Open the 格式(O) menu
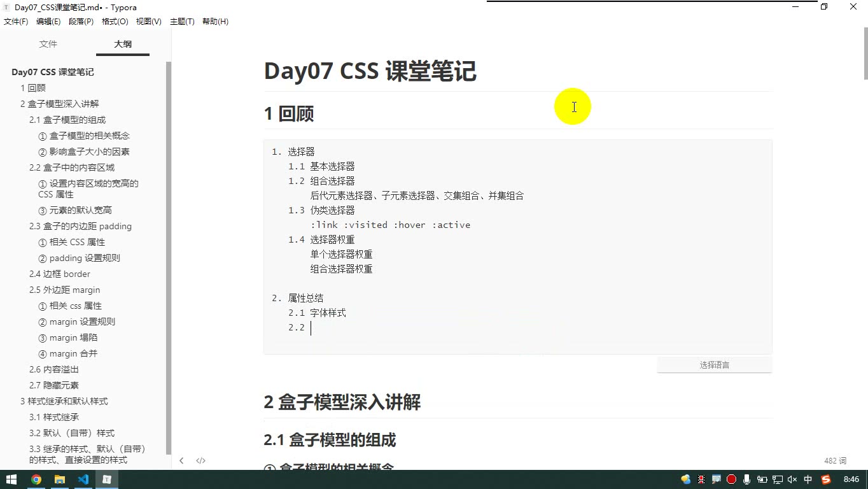This screenshot has height=489, width=868. tap(115, 22)
